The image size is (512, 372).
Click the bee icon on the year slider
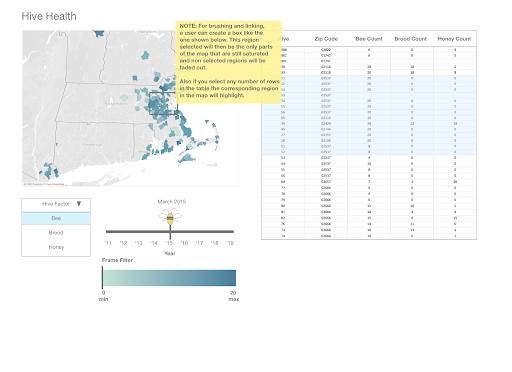click(x=170, y=217)
